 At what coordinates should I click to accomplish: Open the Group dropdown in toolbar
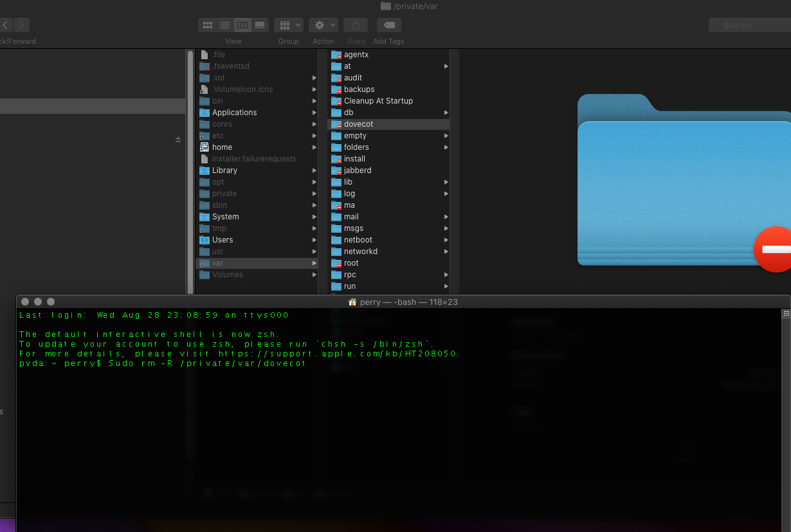(289, 25)
